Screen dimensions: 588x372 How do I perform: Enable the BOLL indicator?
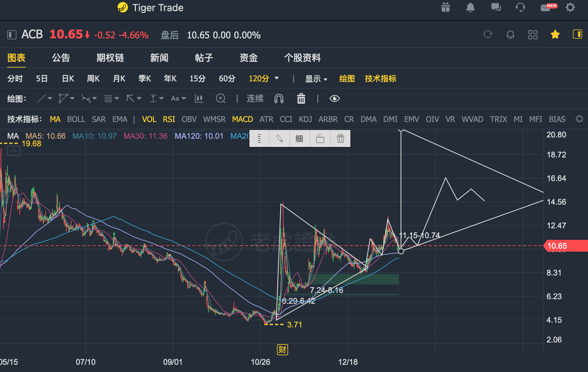(76, 119)
